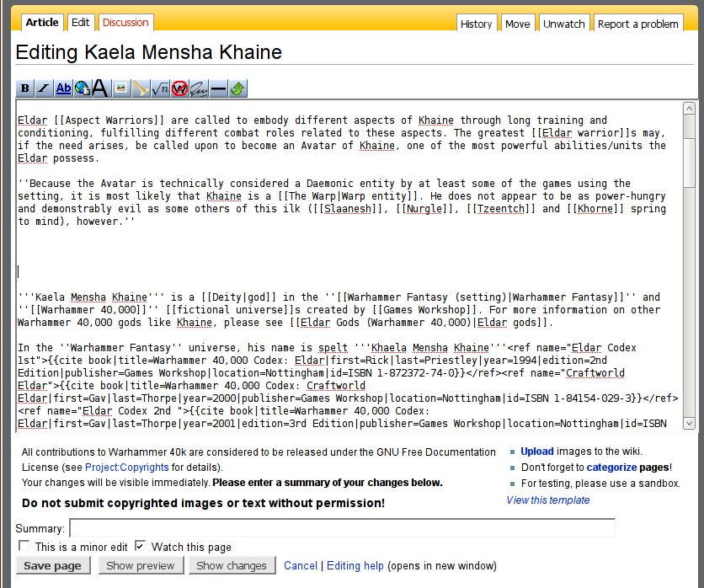Toggle 'This is a minor edit' checkbox
The width and height of the screenshot is (704, 588).
click(x=24, y=546)
